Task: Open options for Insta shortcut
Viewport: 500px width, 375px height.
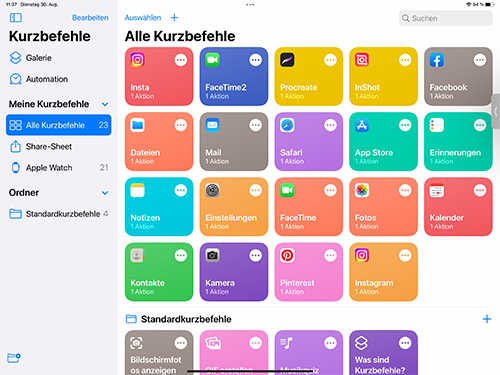Action: coord(181,60)
